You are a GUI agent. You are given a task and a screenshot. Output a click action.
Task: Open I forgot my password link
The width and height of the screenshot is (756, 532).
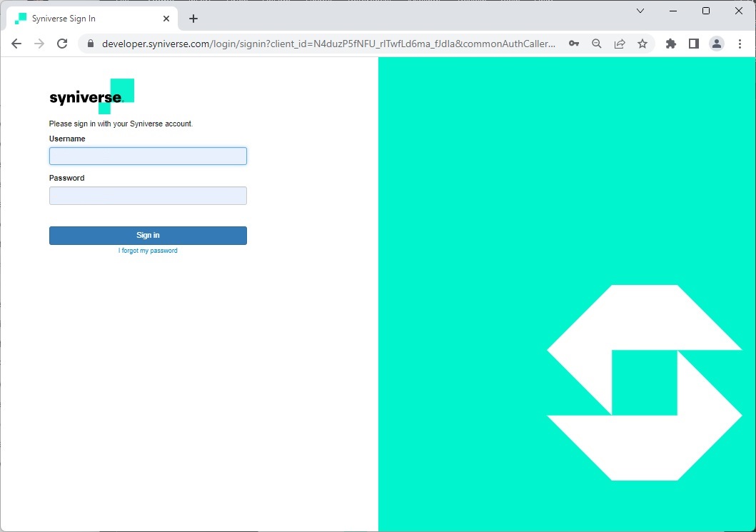point(148,251)
